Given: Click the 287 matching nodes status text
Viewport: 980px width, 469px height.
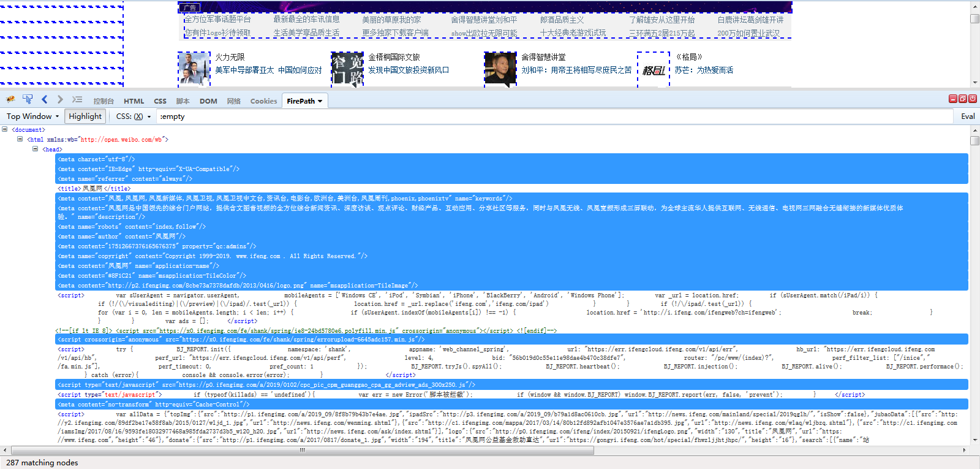Looking at the screenshot, I should click(42, 463).
